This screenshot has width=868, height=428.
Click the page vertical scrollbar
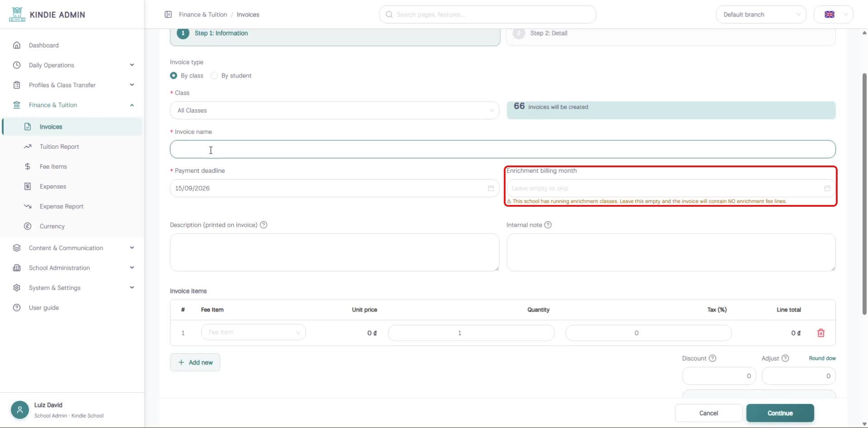864,194
